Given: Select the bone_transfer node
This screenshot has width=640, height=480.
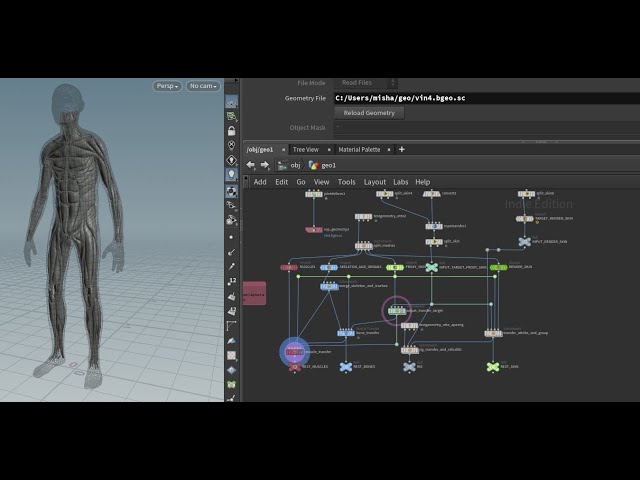Looking at the screenshot, I should [346, 333].
